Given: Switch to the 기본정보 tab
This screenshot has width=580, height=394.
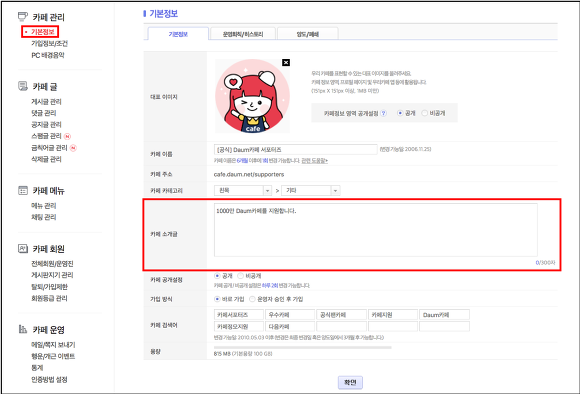Looking at the screenshot, I should pyautogui.click(x=178, y=34).
